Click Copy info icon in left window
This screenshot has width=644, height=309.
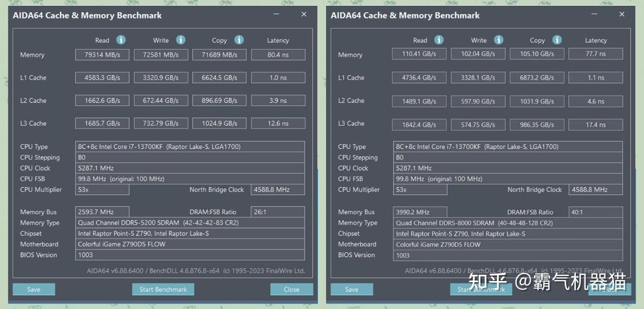[x=239, y=40]
